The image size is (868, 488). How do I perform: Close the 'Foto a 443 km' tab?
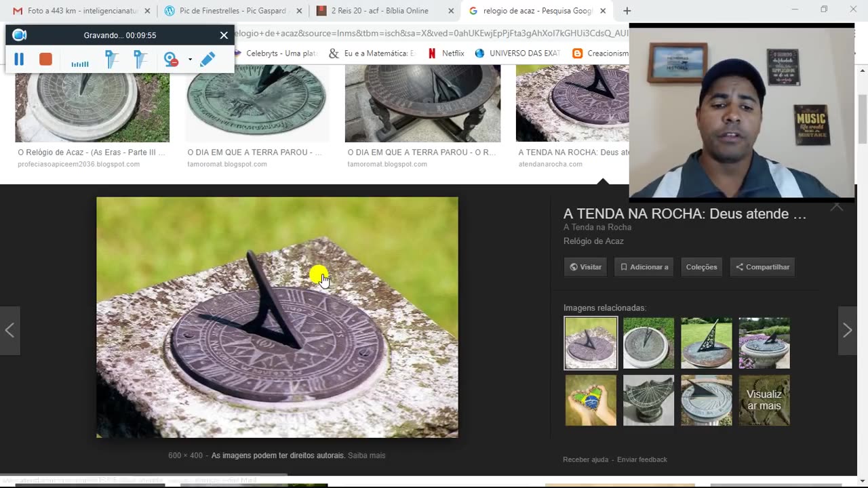pyautogui.click(x=147, y=11)
